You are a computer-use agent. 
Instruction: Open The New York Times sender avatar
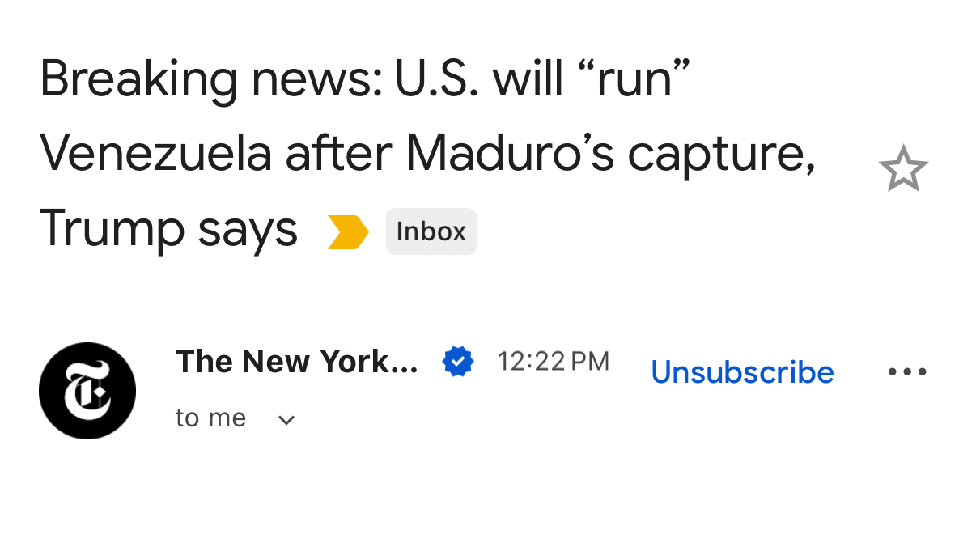[x=87, y=391]
